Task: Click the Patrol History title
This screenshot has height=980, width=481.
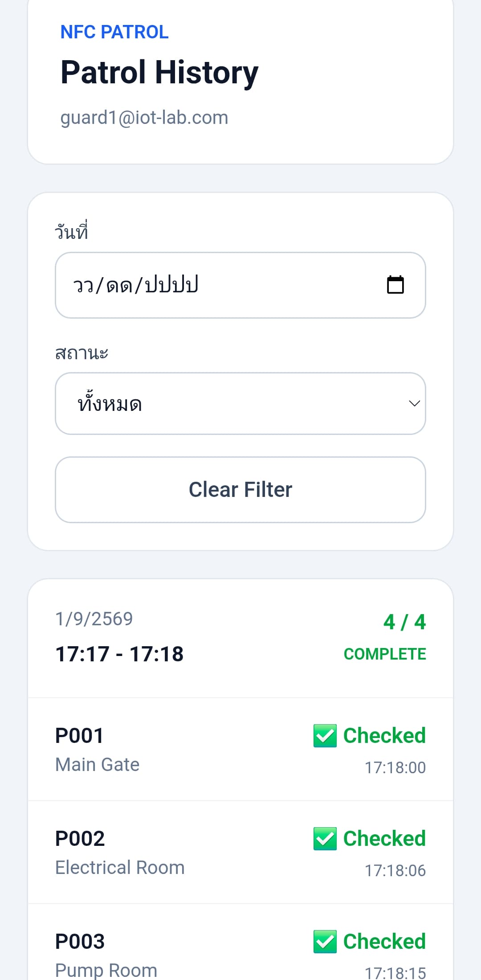Action: 159,73
